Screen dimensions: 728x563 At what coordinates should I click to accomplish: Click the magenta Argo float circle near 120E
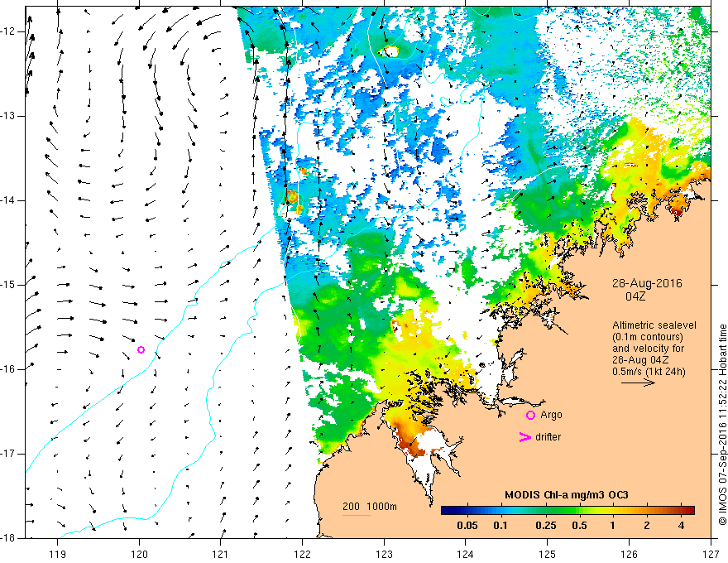click(x=141, y=349)
